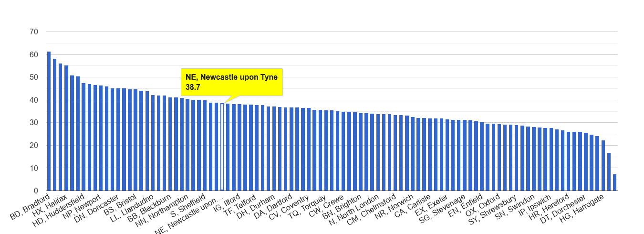Viewport: 644px width, 234px height.
Task: Click the y-axis value 40
Action: (33, 100)
